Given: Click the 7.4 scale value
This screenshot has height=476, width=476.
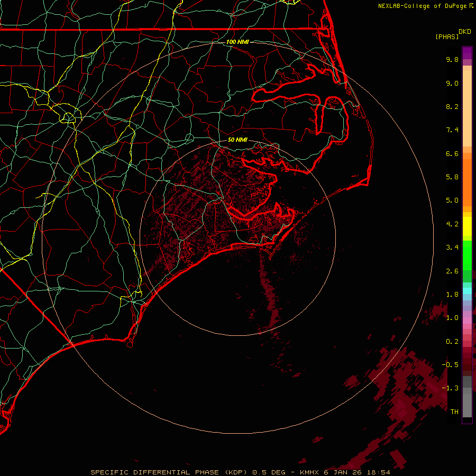Looking at the screenshot, I should click(x=452, y=130).
